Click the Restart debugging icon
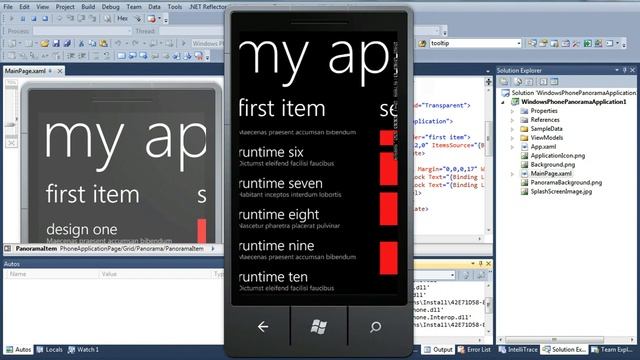640x360 pixels. (45, 18)
